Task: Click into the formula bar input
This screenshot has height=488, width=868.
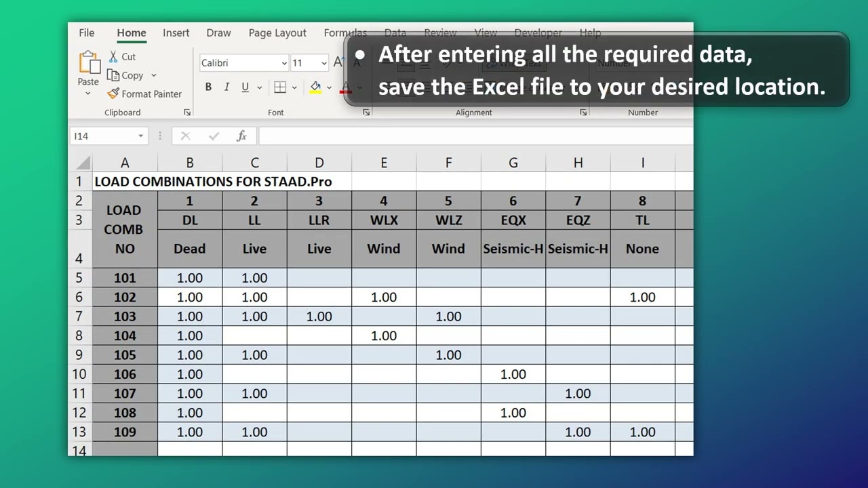Action: [475, 136]
